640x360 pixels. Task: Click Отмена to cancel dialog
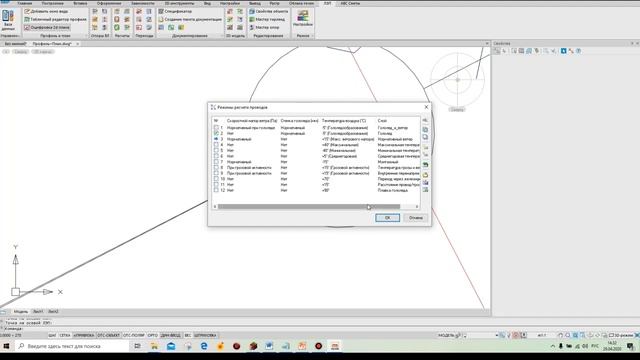pos(416,218)
